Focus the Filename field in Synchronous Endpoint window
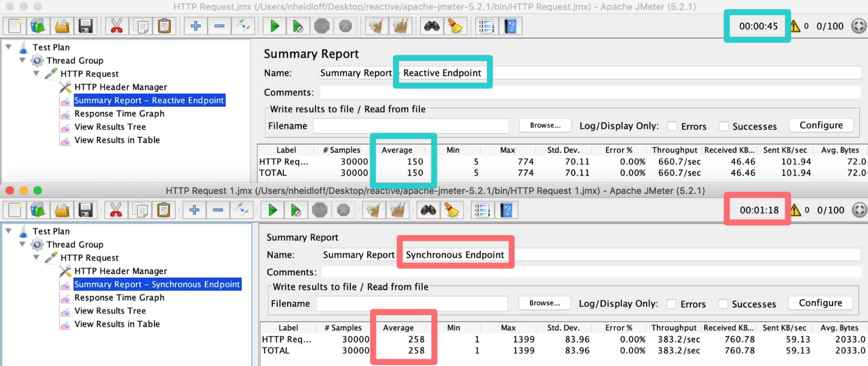The width and height of the screenshot is (868, 366). (x=412, y=304)
